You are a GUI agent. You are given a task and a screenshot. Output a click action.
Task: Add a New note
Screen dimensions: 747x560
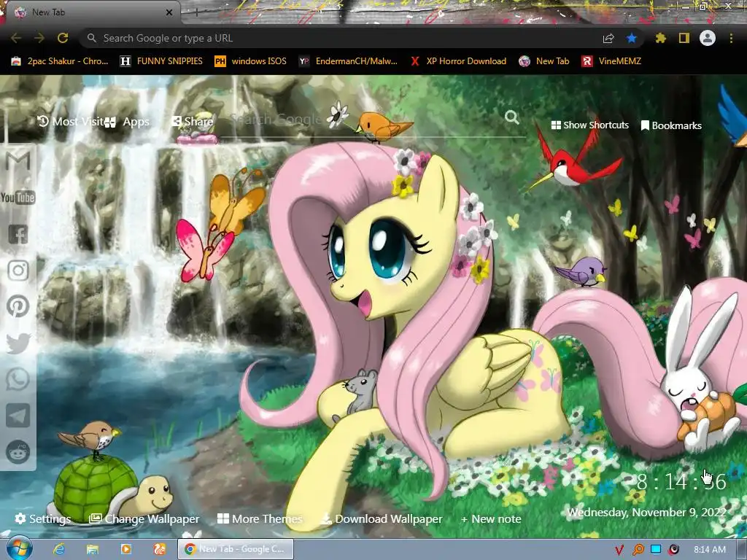point(491,518)
